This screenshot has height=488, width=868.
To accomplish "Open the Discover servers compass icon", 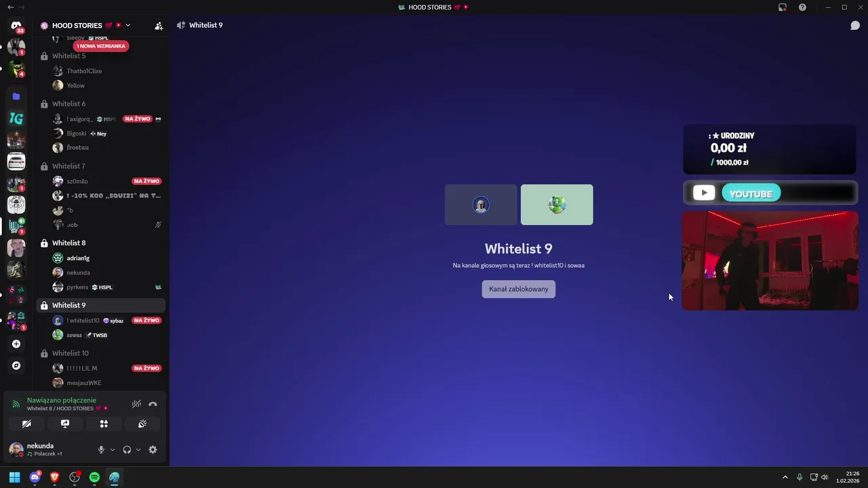I will [x=16, y=365].
